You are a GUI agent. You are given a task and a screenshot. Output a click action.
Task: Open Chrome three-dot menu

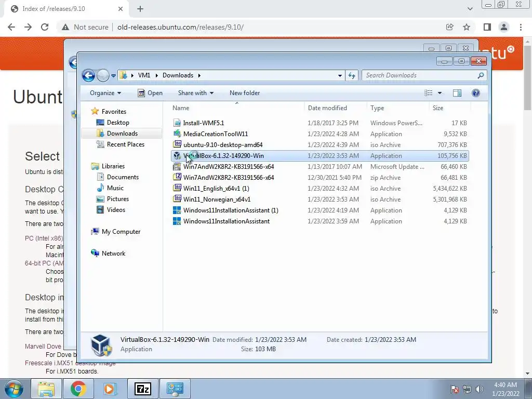521,27
